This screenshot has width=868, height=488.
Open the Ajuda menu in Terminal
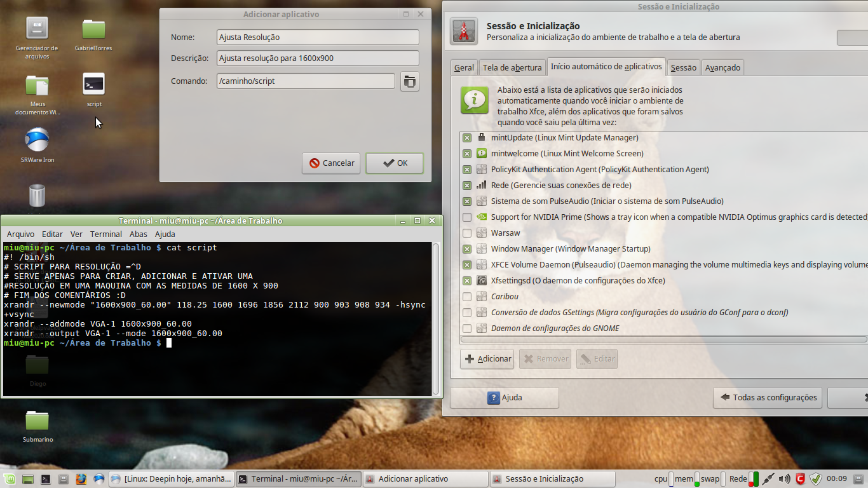165,234
